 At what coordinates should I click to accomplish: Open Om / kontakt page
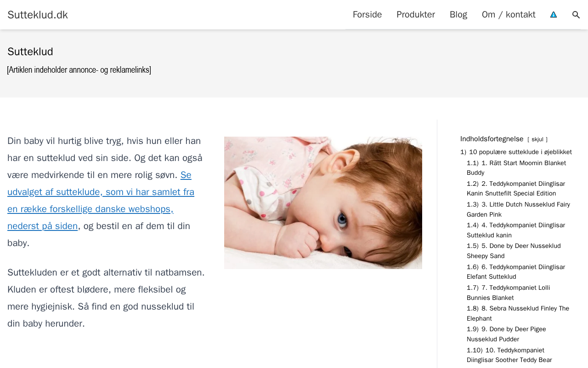point(509,15)
